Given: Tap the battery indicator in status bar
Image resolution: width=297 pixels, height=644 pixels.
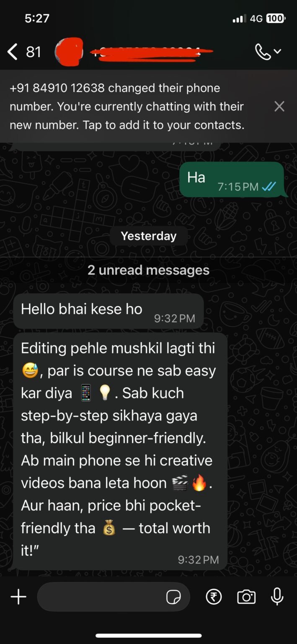Looking at the screenshot, I should click(x=275, y=18).
